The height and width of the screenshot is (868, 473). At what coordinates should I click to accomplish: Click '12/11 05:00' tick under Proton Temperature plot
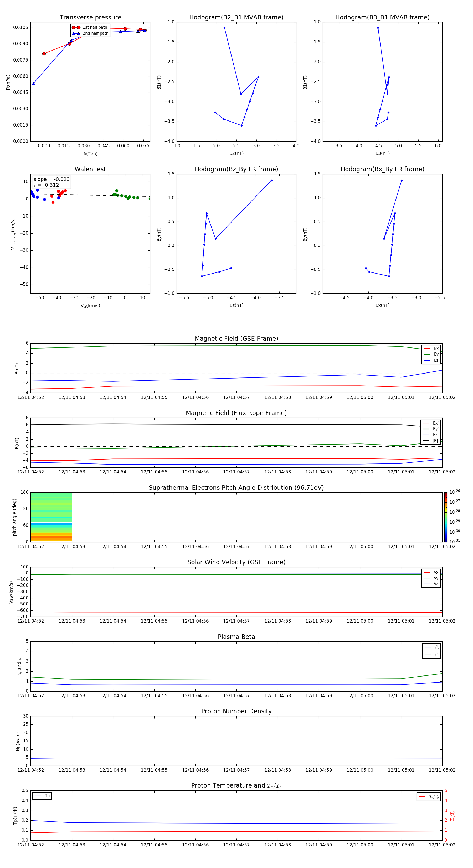point(360,845)
